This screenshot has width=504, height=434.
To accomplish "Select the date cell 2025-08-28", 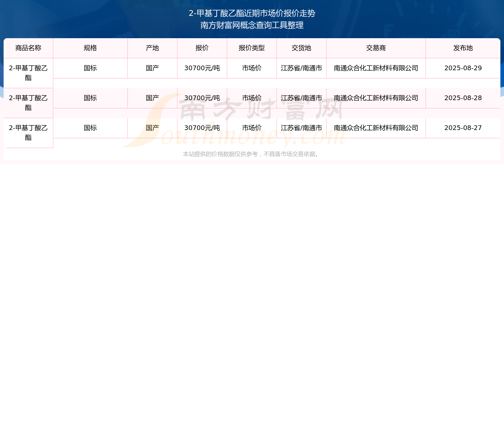I will point(463,98).
